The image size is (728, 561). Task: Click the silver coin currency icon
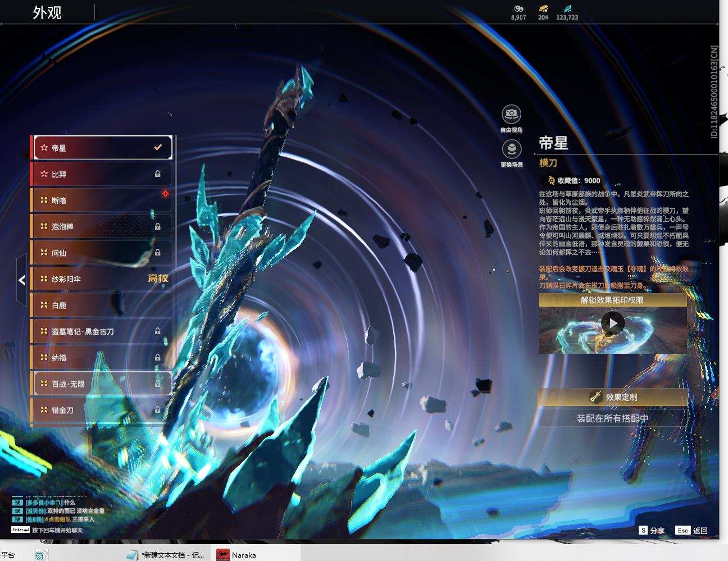[518, 8]
